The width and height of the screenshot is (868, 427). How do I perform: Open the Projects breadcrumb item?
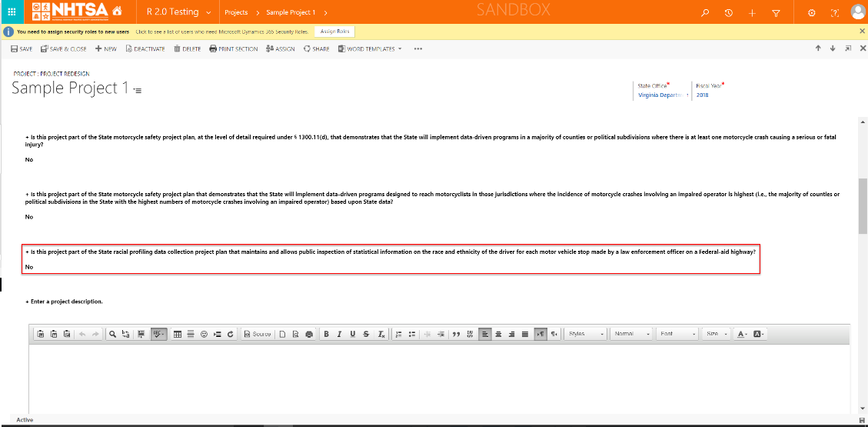(236, 13)
